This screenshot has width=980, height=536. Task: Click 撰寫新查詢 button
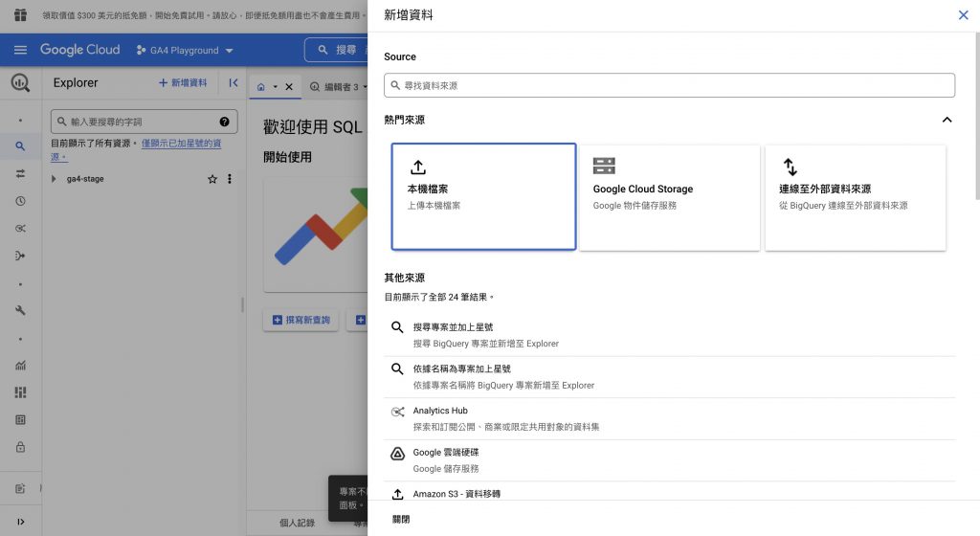click(x=301, y=320)
